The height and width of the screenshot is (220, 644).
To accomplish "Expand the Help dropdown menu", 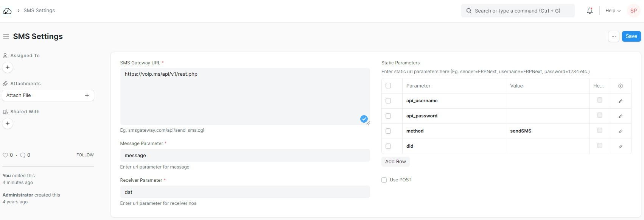I will click(613, 11).
